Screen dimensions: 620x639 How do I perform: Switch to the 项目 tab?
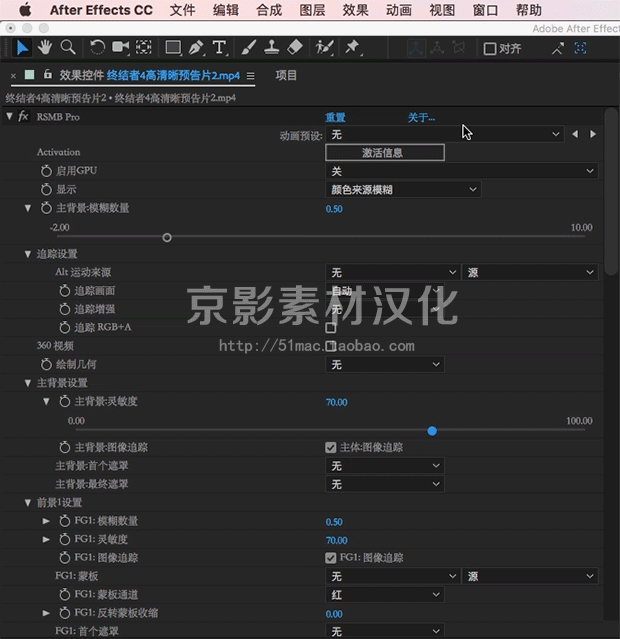coord(286,75)
